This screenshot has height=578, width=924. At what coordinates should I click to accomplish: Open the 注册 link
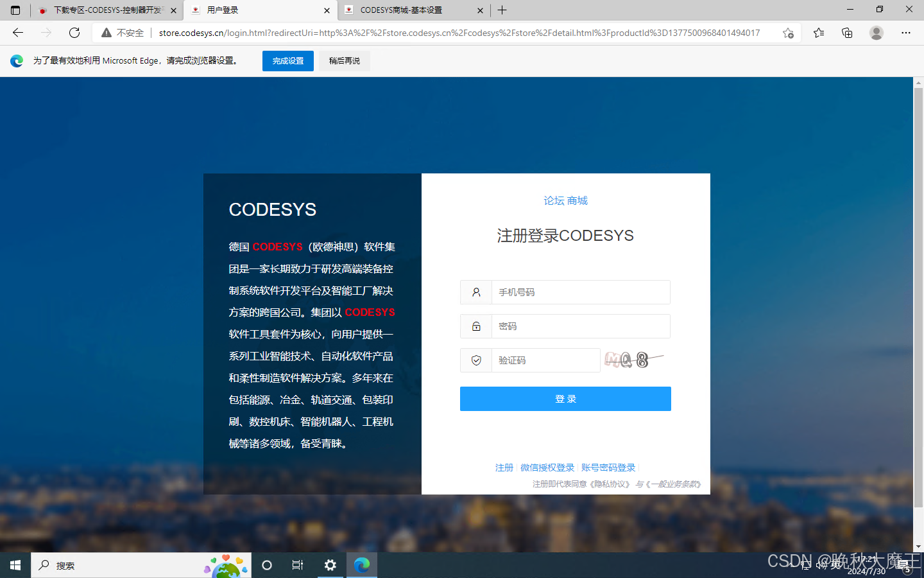coord(504,468)
